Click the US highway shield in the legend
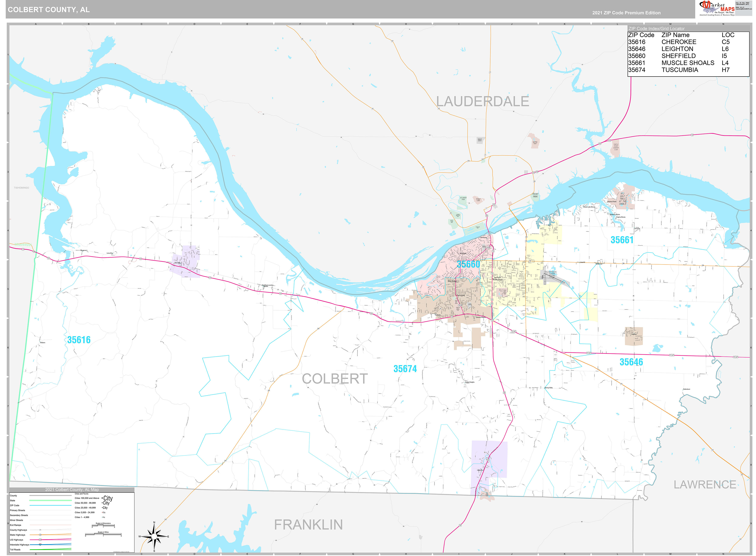This screenshot has width=756, height=556. click(x=40, y=540)
